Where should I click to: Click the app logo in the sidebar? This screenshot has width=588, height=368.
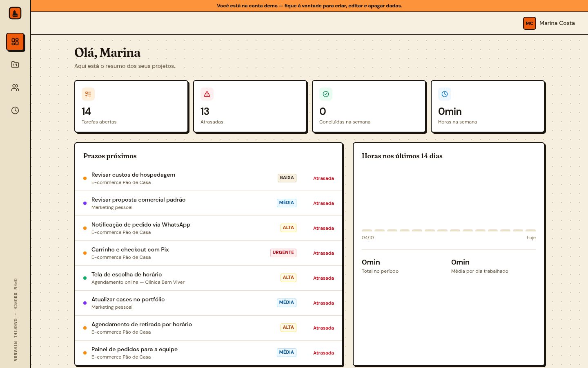(15, 13)
